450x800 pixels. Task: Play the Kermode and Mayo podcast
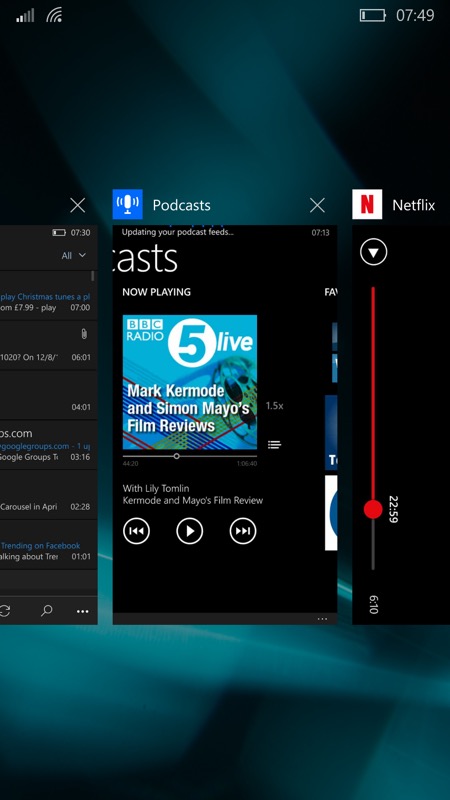click(190, 531)
